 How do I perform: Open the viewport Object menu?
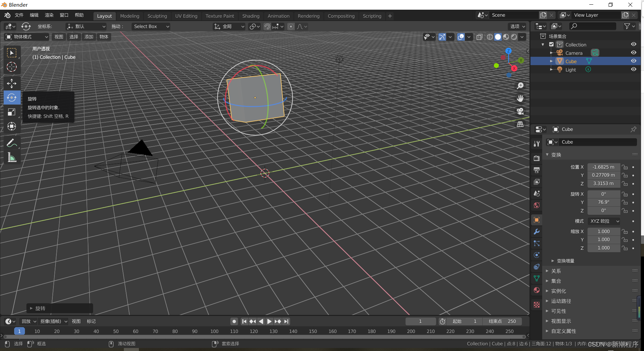pos(104,37)
